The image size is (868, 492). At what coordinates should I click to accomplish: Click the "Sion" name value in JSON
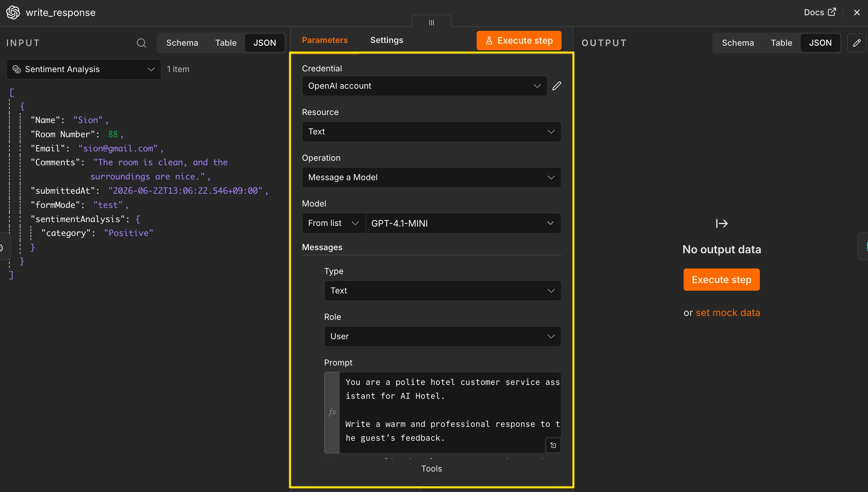[x=88, y=120]
